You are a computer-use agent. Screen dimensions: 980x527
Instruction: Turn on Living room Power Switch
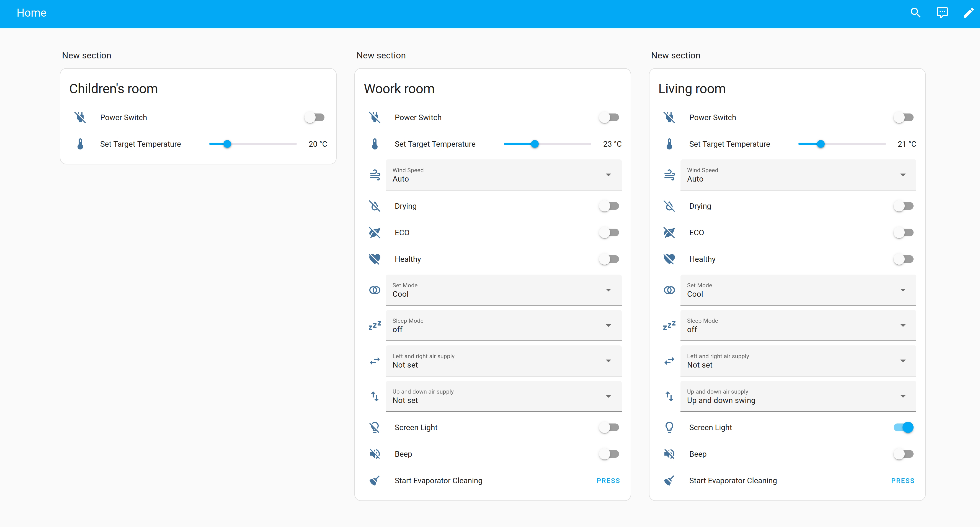[x=904, y=117]
